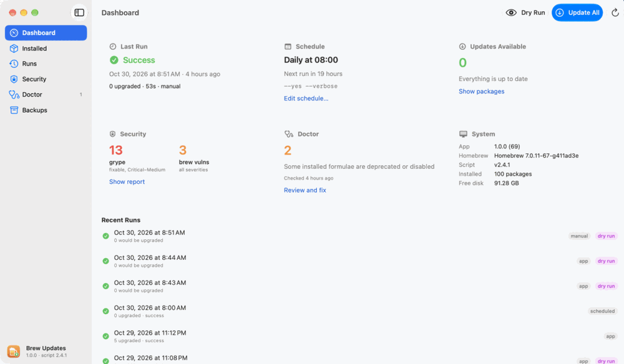The height and width of the screenshot is (364, 624).
Task: Click the Brew Updates app icon
Action: (14, 352)
